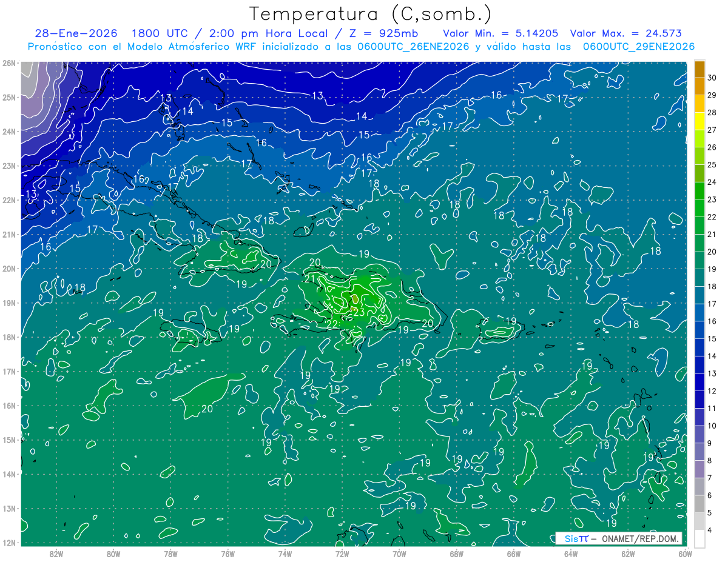Click the "22N" latitude axis label
728x562 pixels.
point(9,200)
